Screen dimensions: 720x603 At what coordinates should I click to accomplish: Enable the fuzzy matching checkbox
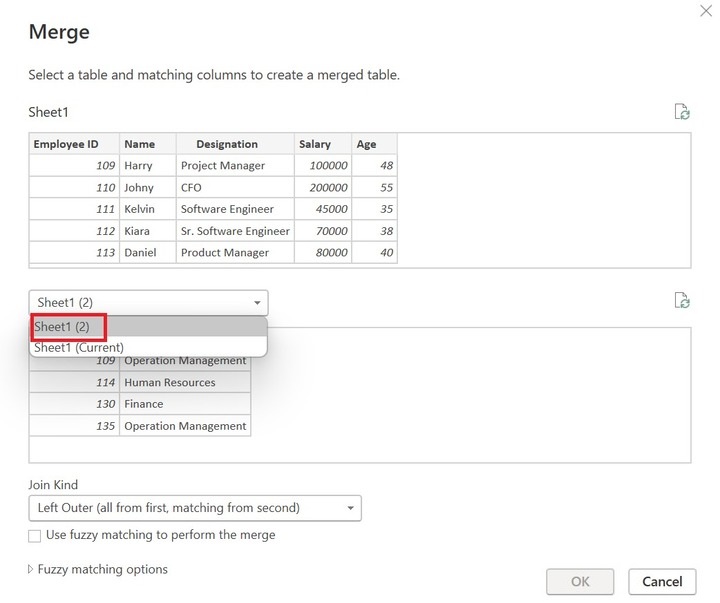pyautogui.click(x=35, y=536)
